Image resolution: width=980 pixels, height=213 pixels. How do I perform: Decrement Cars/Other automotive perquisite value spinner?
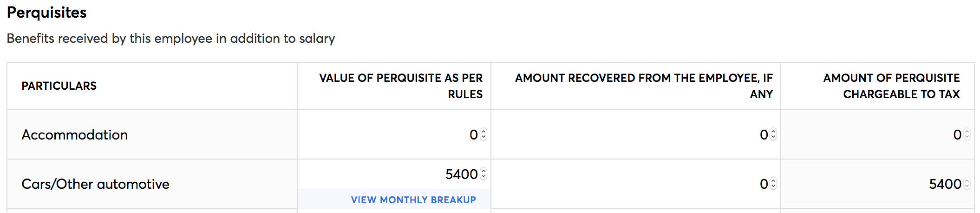pos(483,177)
